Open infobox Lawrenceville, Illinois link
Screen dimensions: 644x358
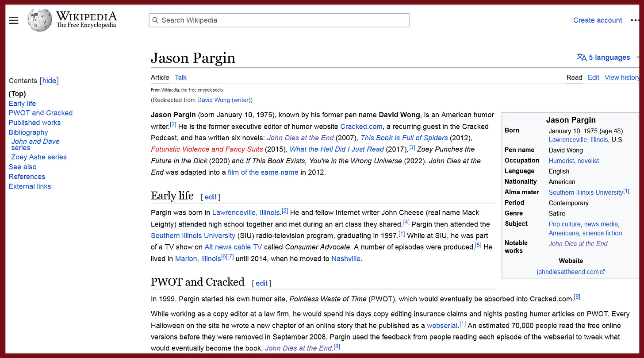click(578, 139)
